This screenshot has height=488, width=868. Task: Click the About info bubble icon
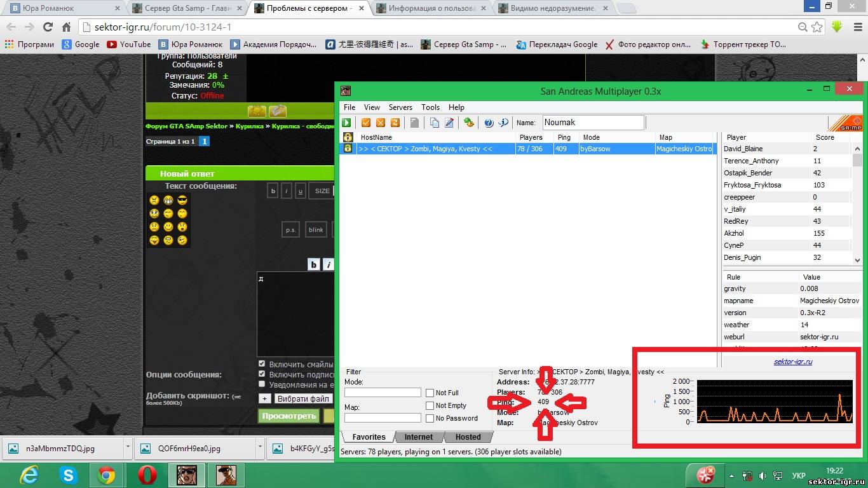(503, 123)
